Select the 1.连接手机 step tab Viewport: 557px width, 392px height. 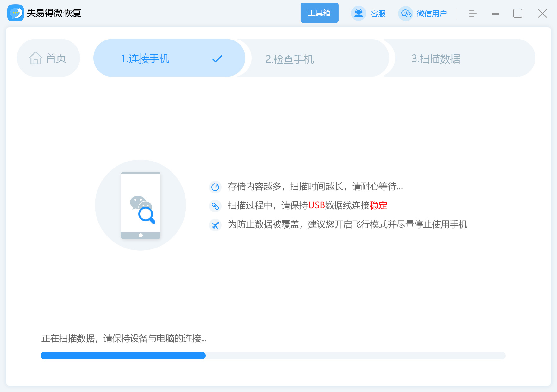146,58
